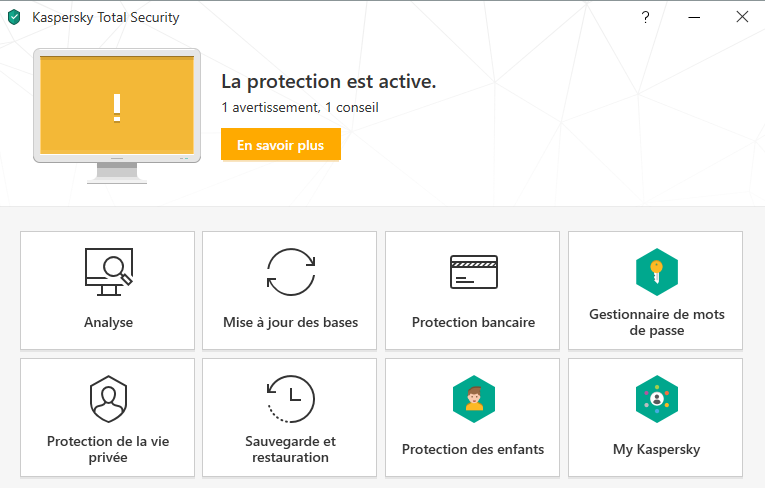Screen dimensions: 765x488
Task: Click the Mise à jour circular arrows icon
Action: 290,272
